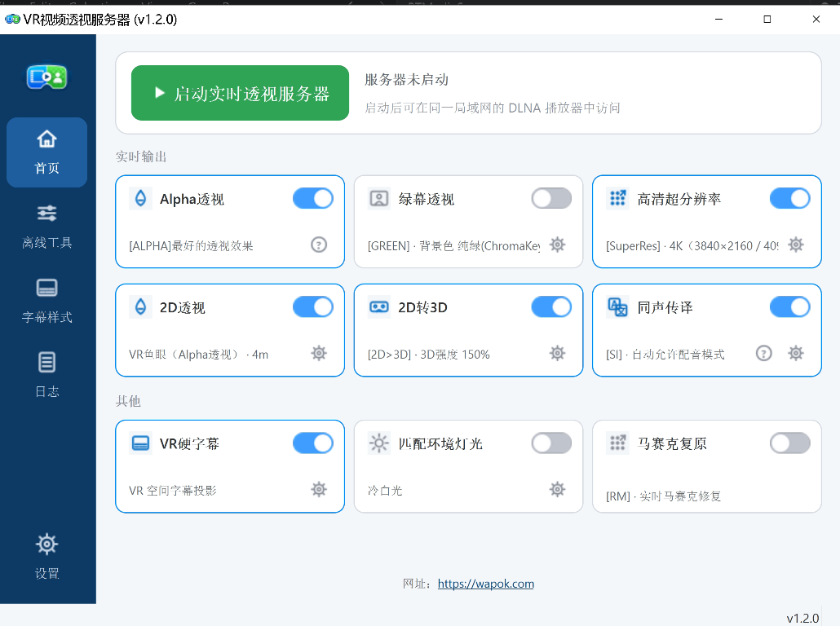Viewport: 840px width, 626px height.
Task: Click the VR硬字幕 subtitle icon
Action: point(140,443)
